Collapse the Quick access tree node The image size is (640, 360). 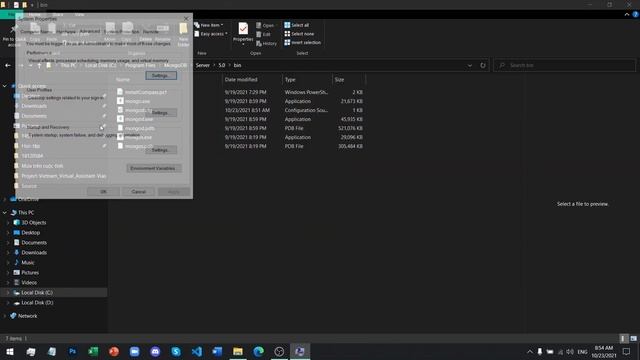click(x=5, y=86)
